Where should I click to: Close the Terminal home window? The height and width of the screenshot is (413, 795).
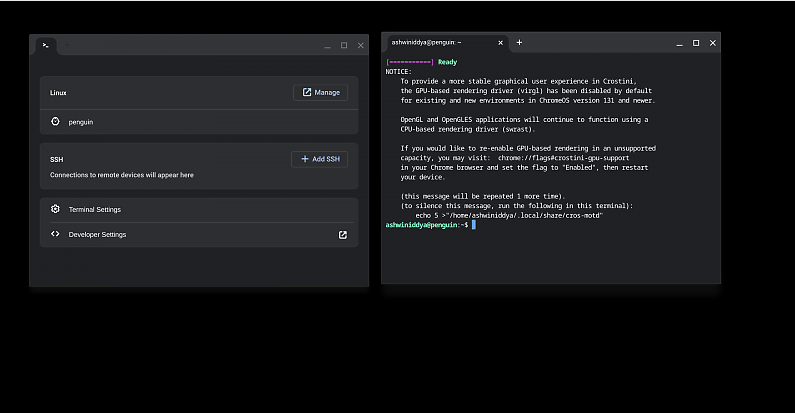360,45
